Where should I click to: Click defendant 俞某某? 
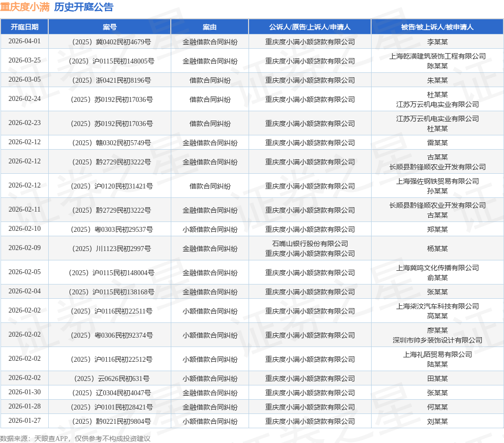[437, 278]
